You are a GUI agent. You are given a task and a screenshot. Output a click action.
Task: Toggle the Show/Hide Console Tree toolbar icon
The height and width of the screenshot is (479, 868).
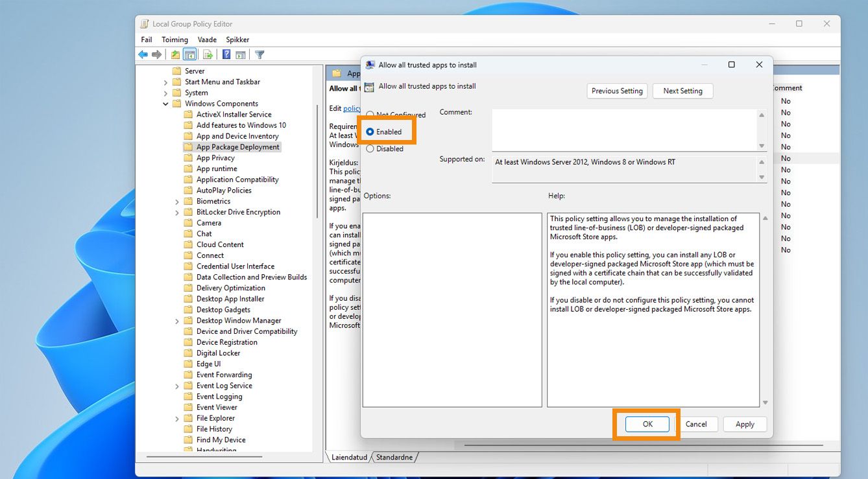[x=189, y=54]
